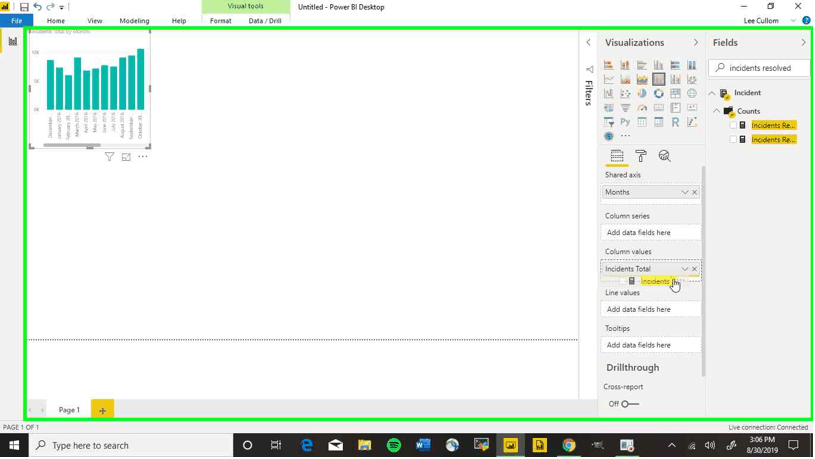The width and height of the screenshot is (815, 459).
Task: Select the Stacked area chart visual
Action: pyautogui.click(x=642, y=80)
